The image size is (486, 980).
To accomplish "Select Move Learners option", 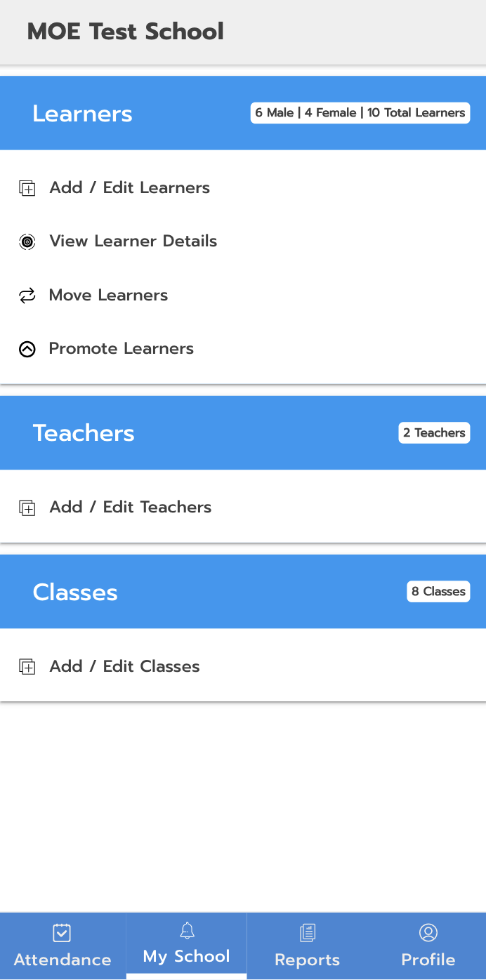I will [109, 296].
